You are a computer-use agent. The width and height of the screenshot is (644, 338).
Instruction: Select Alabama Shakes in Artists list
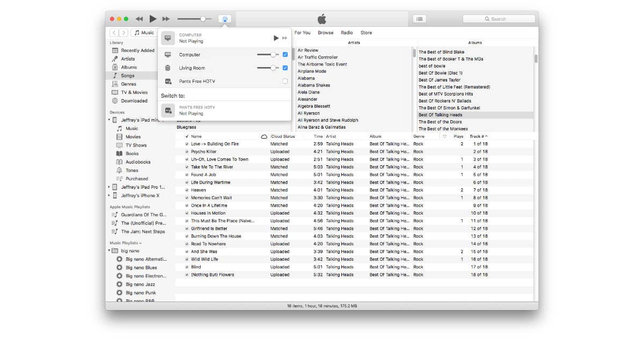pyautogui.click(x=314, y=85)
